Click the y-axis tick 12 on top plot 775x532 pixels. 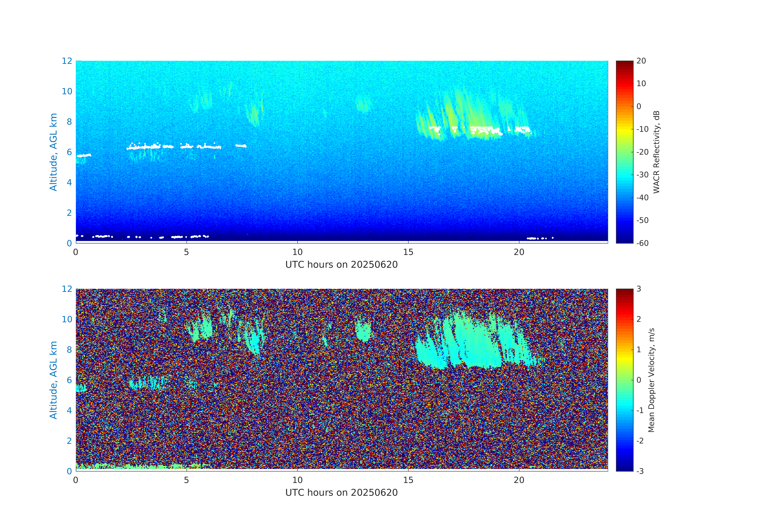pyautogui.click(x=67, y=61)
